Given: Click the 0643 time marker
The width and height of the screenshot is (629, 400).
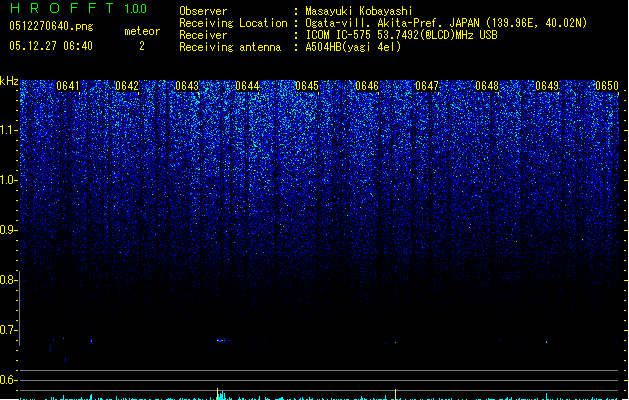Looking at the screenshot, I should 187,86.
